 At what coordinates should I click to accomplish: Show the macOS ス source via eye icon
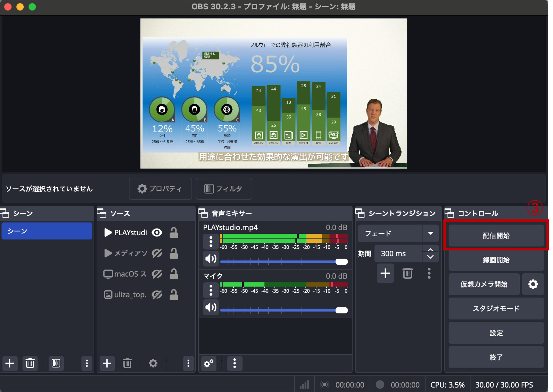click(157, 274)
